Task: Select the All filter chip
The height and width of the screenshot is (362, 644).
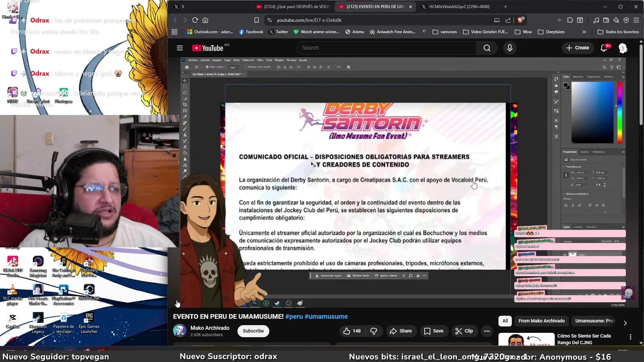Action: pyautogui.click(x=505, y=321)
